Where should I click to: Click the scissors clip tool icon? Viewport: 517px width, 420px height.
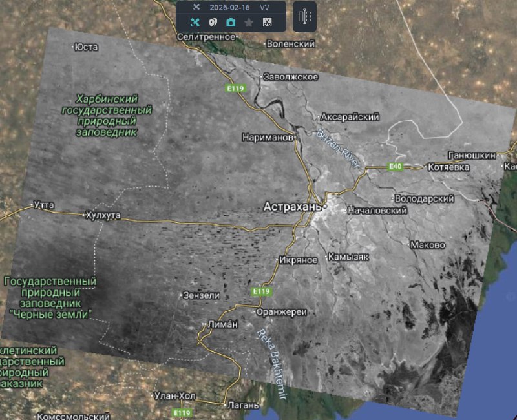coord(266,23)
